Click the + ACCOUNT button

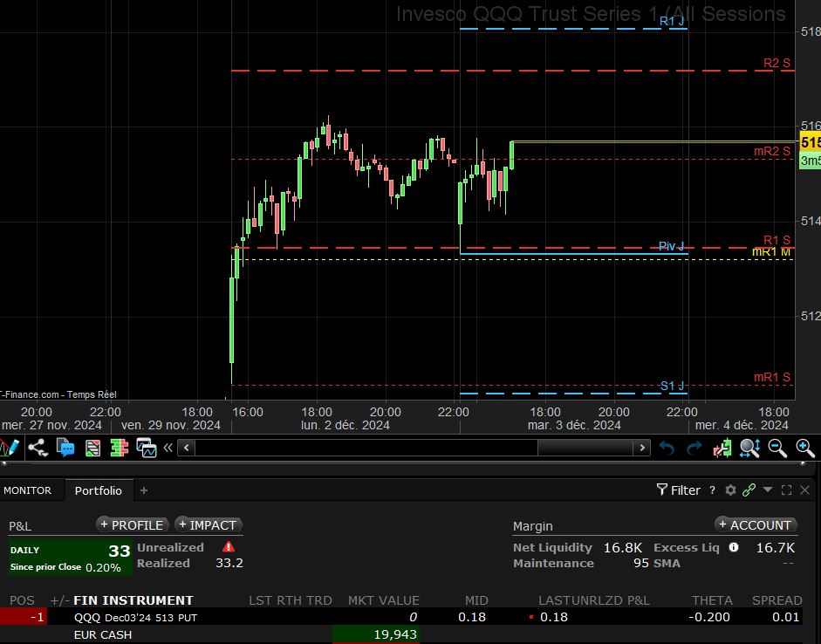click(x=756, y=524)
